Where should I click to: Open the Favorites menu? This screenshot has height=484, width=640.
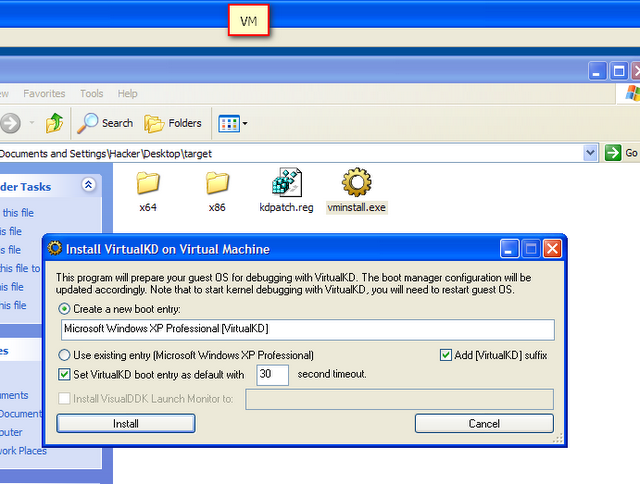(44, 93)
